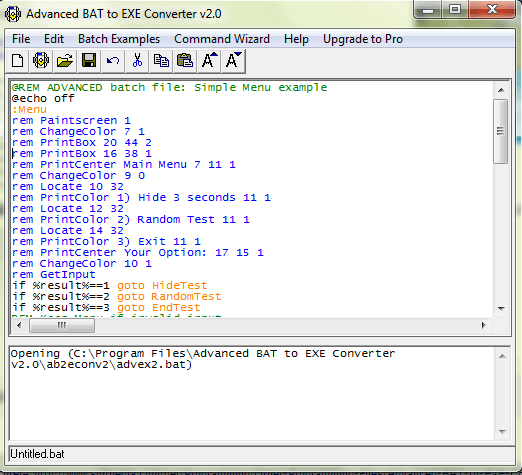
Task: Open the File menu
Action: [x=21, y=39]
